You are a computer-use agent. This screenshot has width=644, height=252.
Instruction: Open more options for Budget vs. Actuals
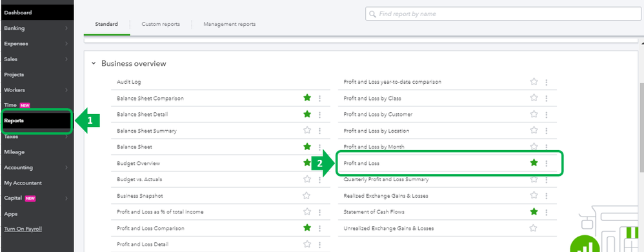(319, 179)
